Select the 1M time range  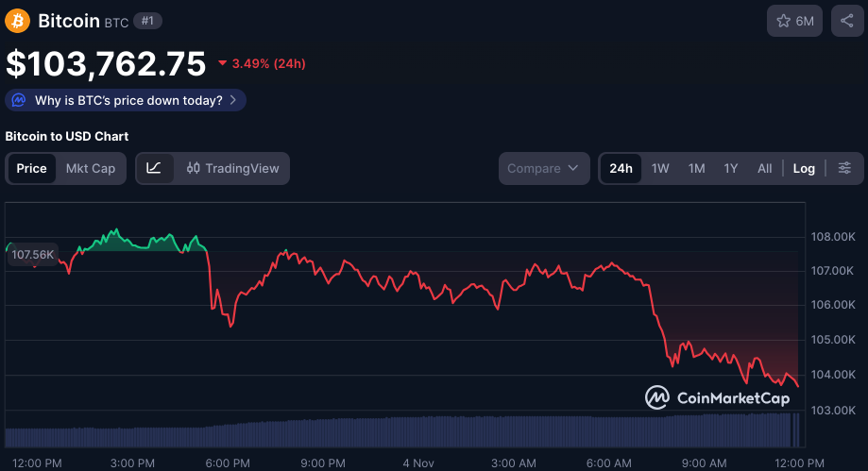tap(696, 168)
